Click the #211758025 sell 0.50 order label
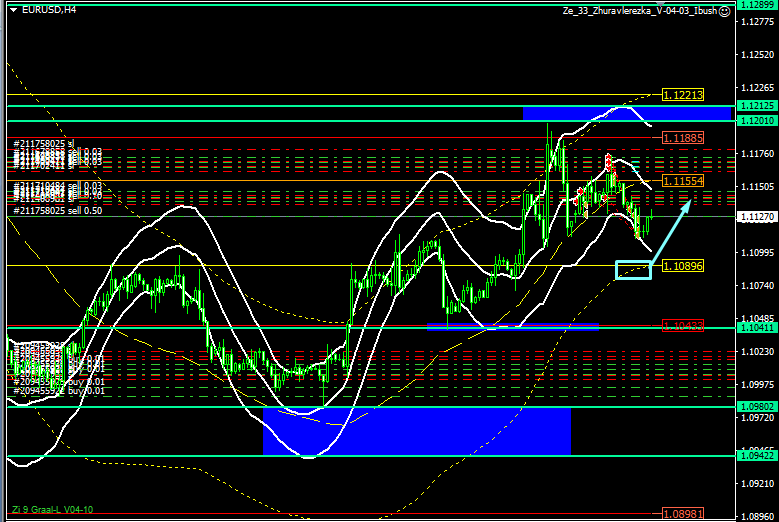779x522 pixels. [x=58, y=211]
